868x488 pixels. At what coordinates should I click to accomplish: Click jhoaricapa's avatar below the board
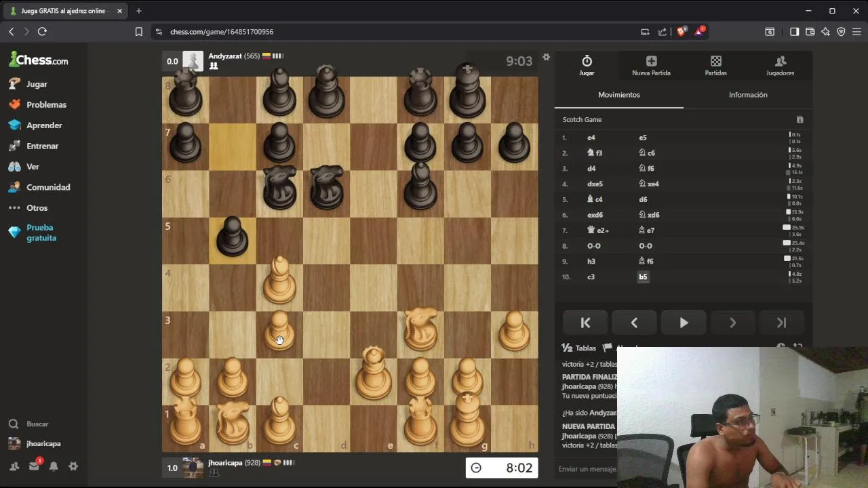click(193, 468)
